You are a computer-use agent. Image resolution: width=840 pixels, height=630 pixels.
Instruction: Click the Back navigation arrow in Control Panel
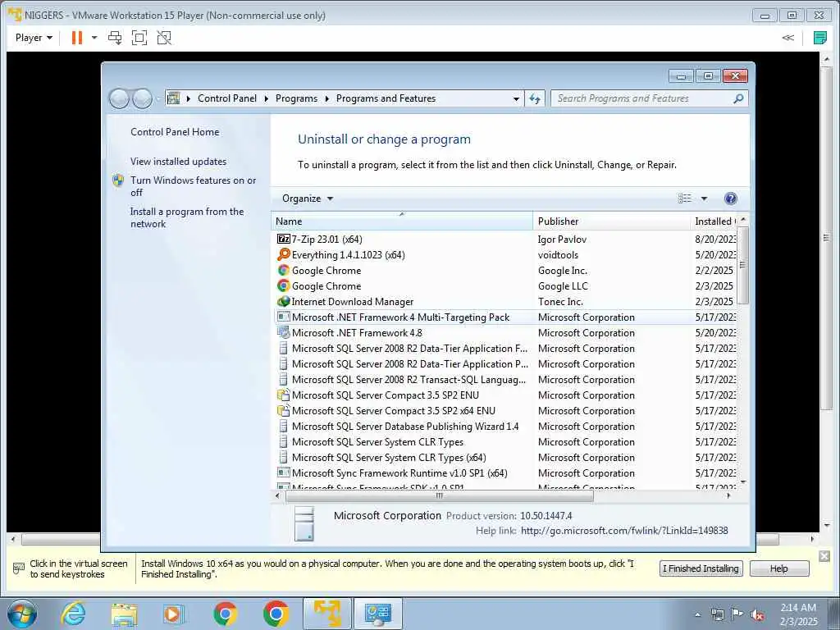[119, 98]
